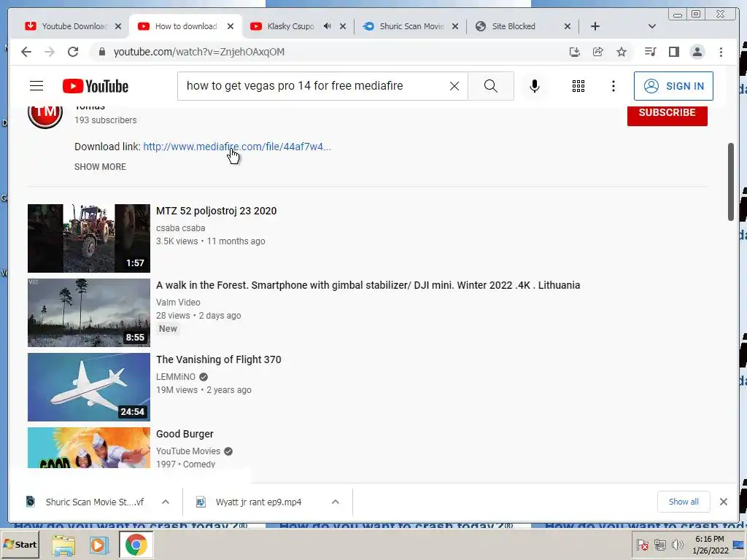747x560 pixels.
Task: View site info via lock icon
Action: [x=101, y=52]
